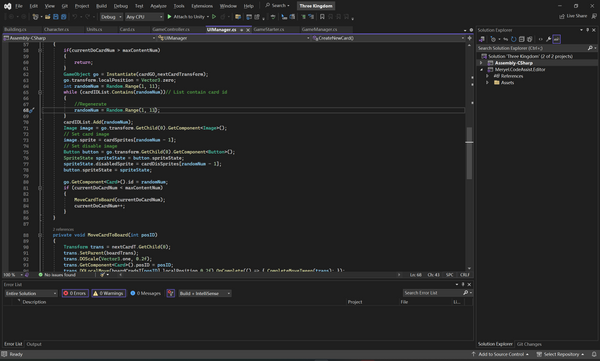
Task: Click the split editor icon above scrollbar
Action: 470,38
